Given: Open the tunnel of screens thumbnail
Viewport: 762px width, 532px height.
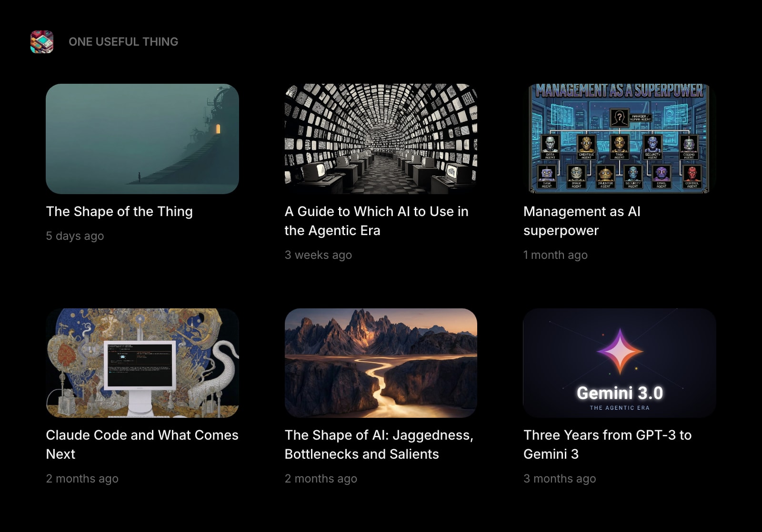Looking at the screenshot, I should coord(381,139).
